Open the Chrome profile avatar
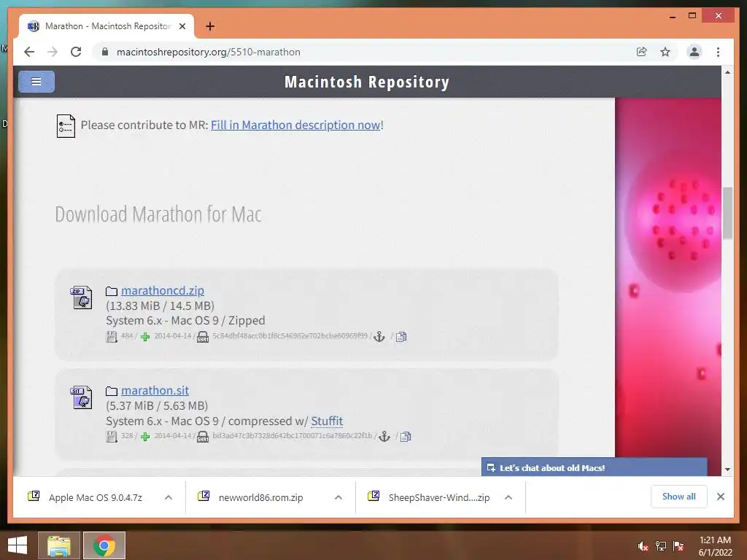The width and height of the screenshot is (747, 560). coord(694,52)
